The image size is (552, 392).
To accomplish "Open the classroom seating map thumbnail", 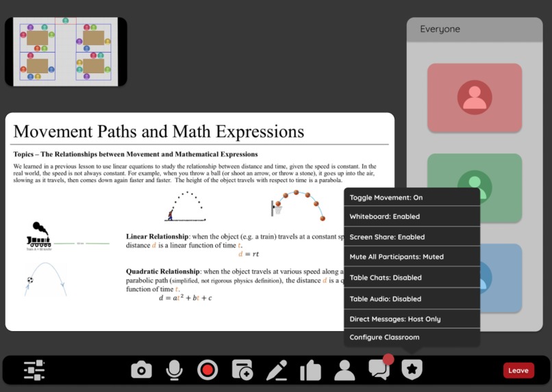I will [66, 52].
